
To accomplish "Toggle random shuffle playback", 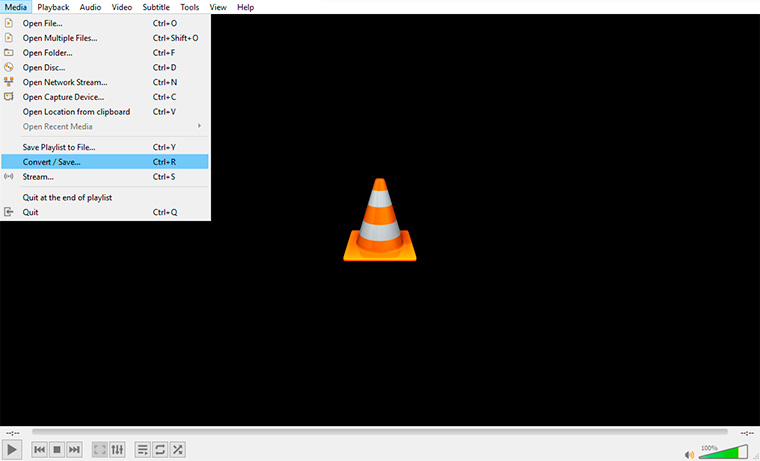I will tap(178, 450).
